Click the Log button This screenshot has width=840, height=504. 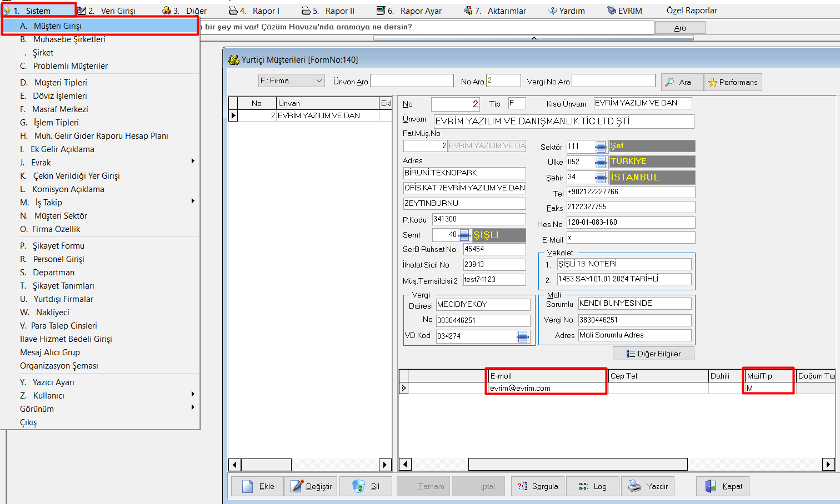click(592, 486)
